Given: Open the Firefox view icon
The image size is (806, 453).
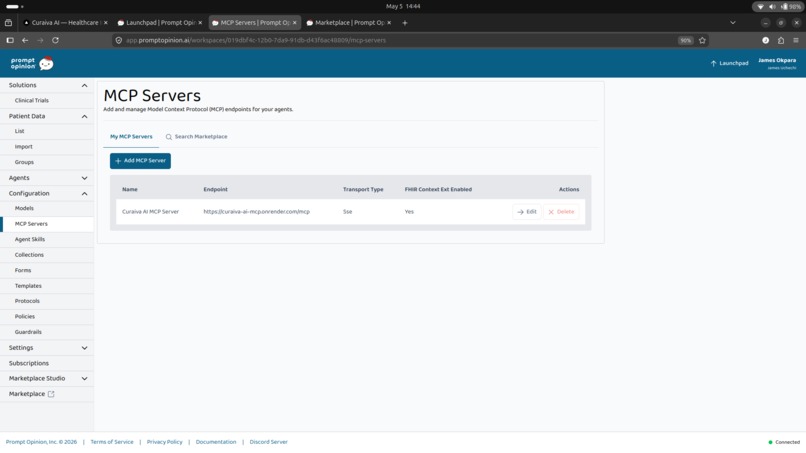Looking at the screenshot, I should 8,23.
